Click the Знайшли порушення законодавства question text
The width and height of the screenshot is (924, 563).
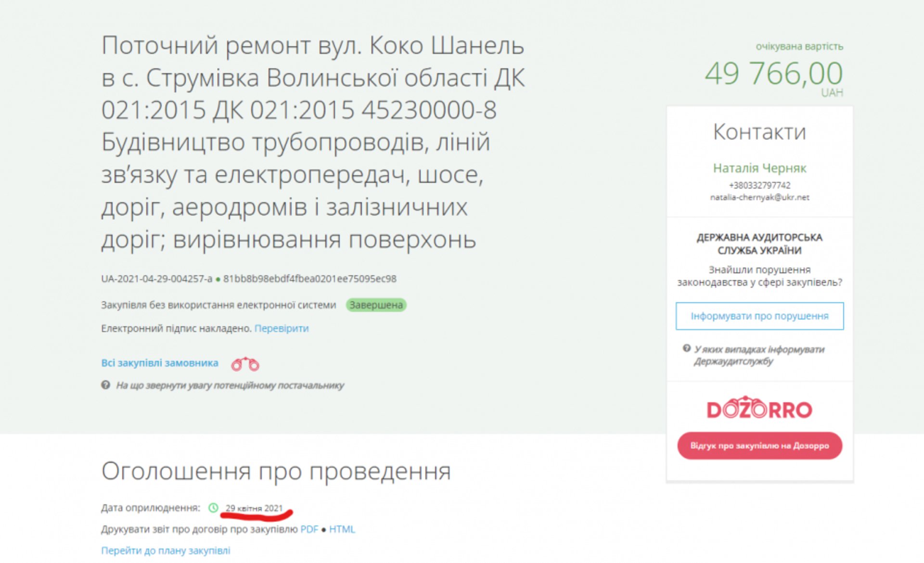759,276
